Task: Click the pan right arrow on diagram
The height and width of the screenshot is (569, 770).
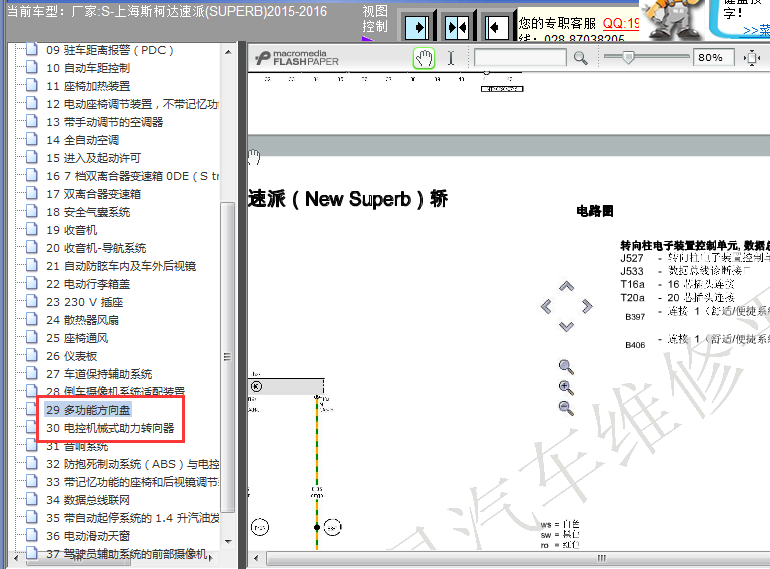Action: pyautogui.click(x=587, y=306)
